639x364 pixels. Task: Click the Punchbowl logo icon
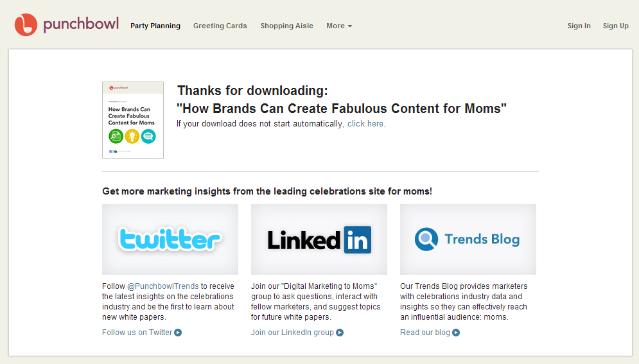(x=26, y=25)
